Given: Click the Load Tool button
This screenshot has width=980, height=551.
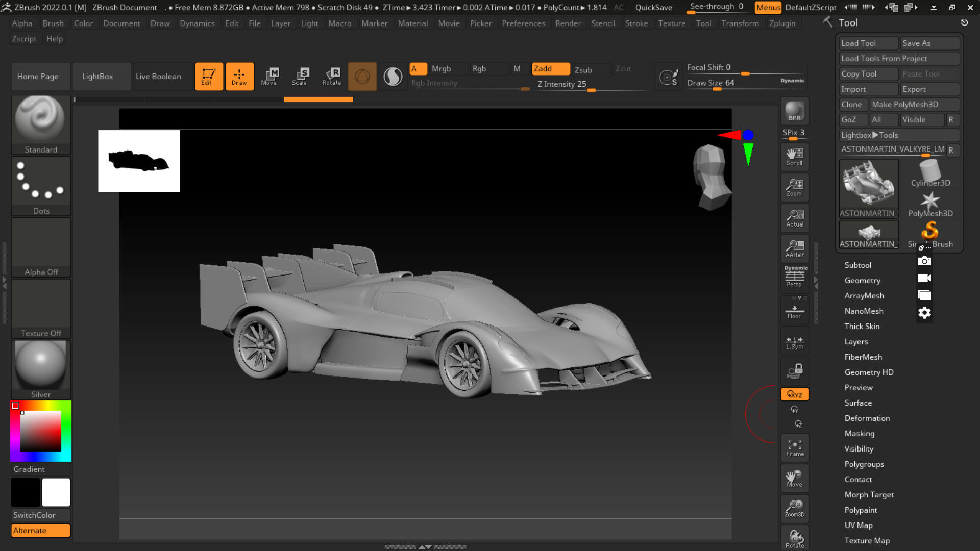Looking at the screenshot, I should pos(868,43).
